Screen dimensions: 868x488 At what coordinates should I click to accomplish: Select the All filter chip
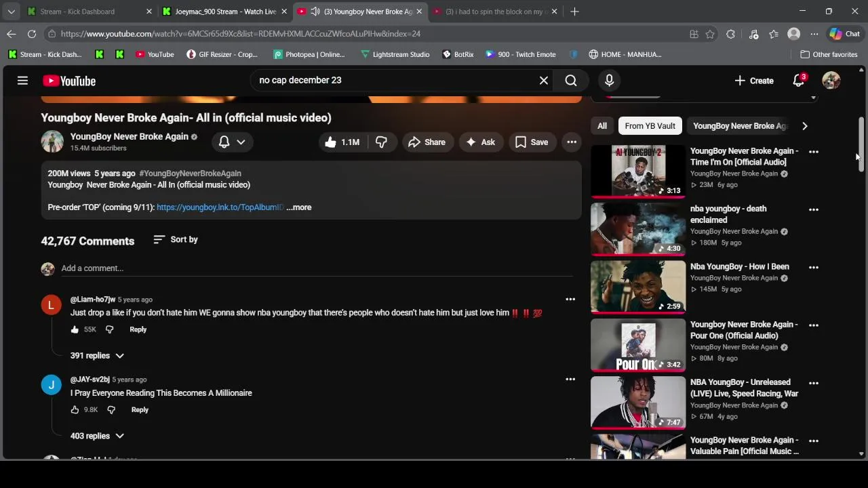602,126
